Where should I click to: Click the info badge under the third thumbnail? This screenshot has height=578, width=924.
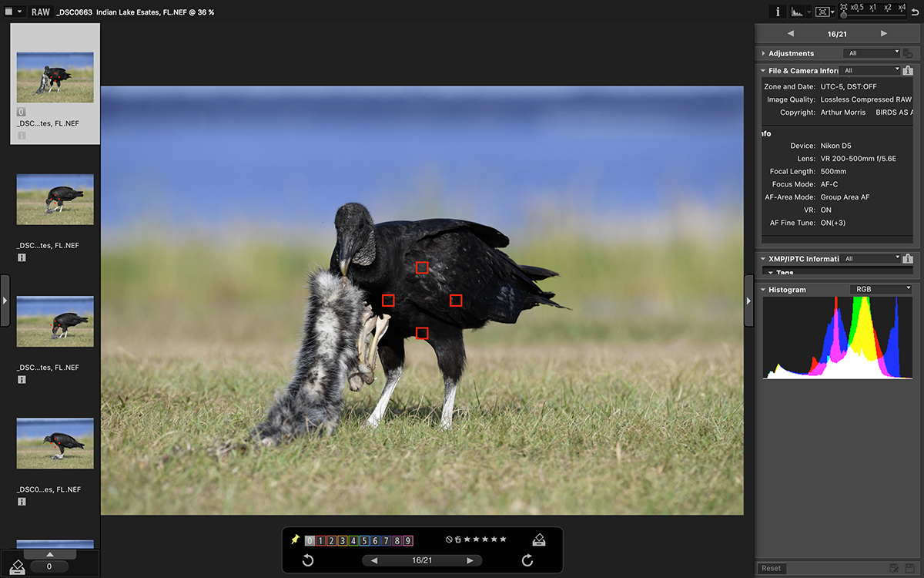(x=22, y=380)
